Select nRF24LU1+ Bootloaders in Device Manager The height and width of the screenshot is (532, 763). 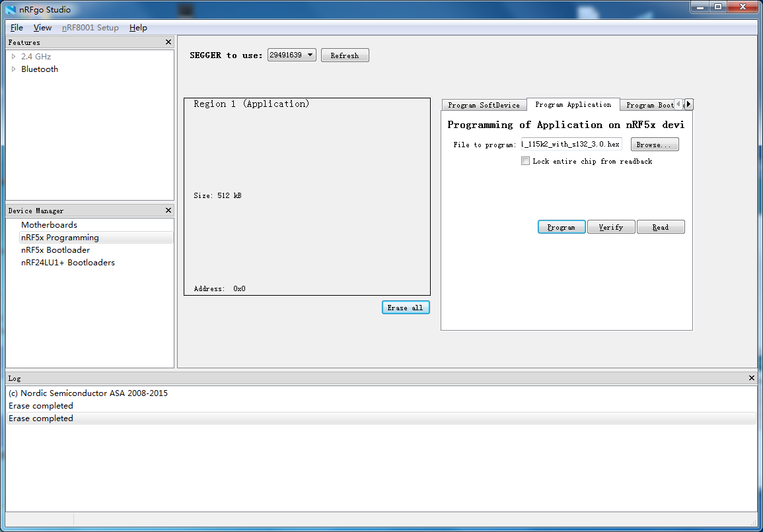click(68, 263)
